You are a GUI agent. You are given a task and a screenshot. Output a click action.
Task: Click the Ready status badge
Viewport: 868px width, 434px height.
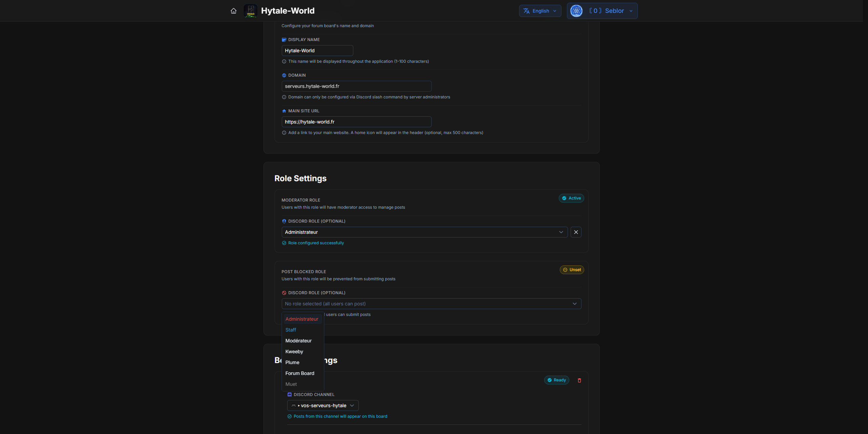tap(556, 380)
